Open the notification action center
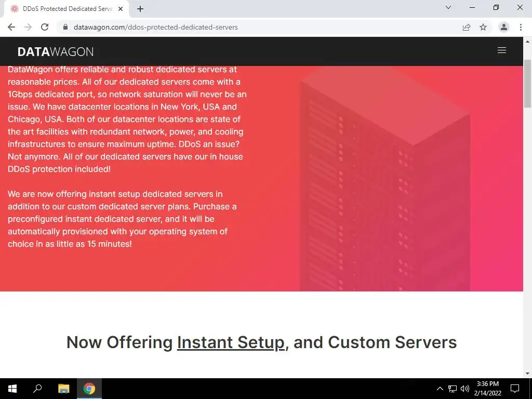 (515, 389)
